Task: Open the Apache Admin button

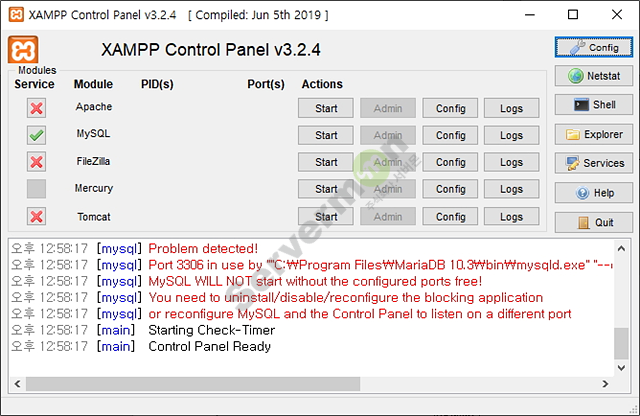Action: 388,108
